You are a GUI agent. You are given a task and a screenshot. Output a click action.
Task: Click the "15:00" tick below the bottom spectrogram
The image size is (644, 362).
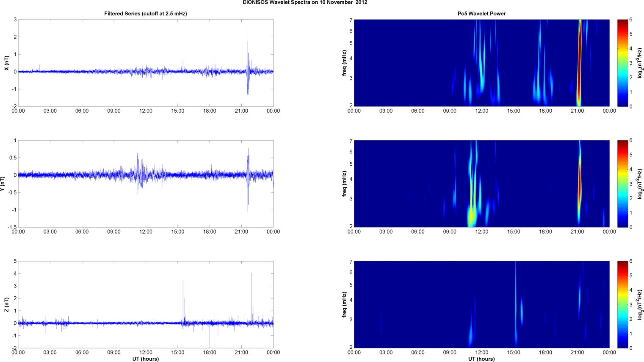[514, 353]
